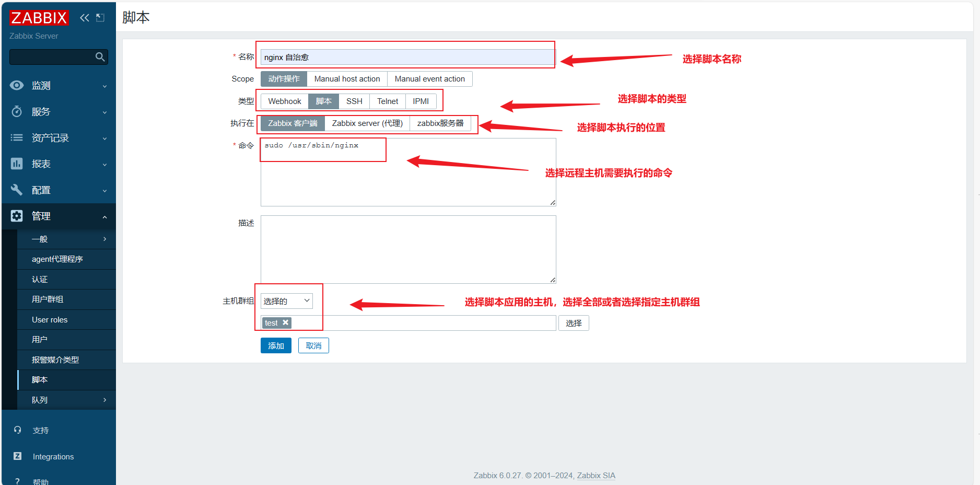Collapse the sidebar with double-chevron icon

point(85,18)
